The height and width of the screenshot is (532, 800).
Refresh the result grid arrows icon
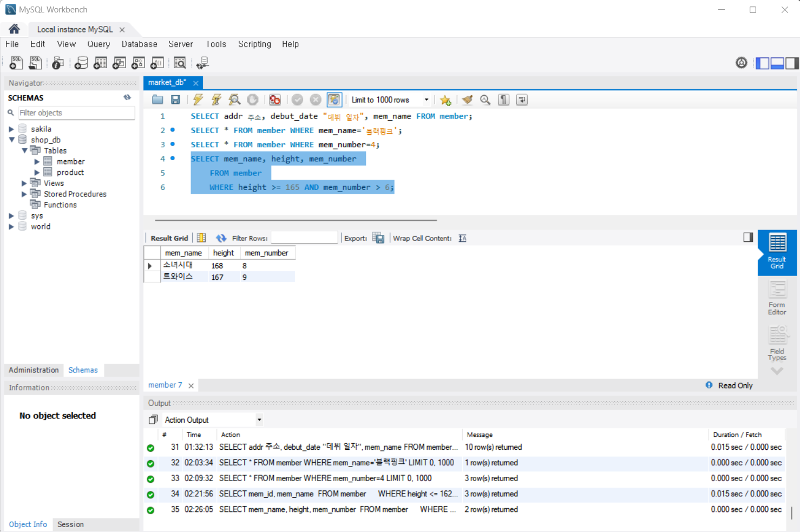click(221, 238)
